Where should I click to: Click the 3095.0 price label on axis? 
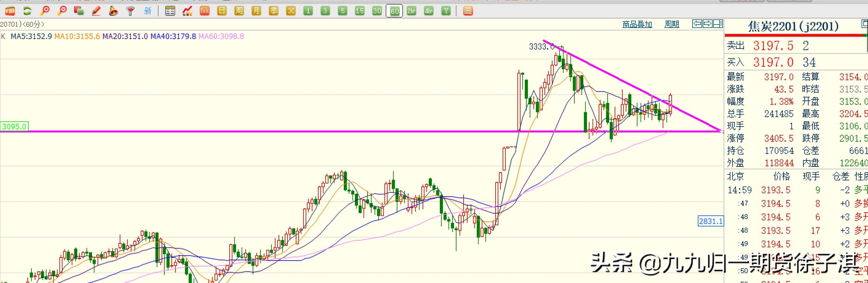coord(14,127)
